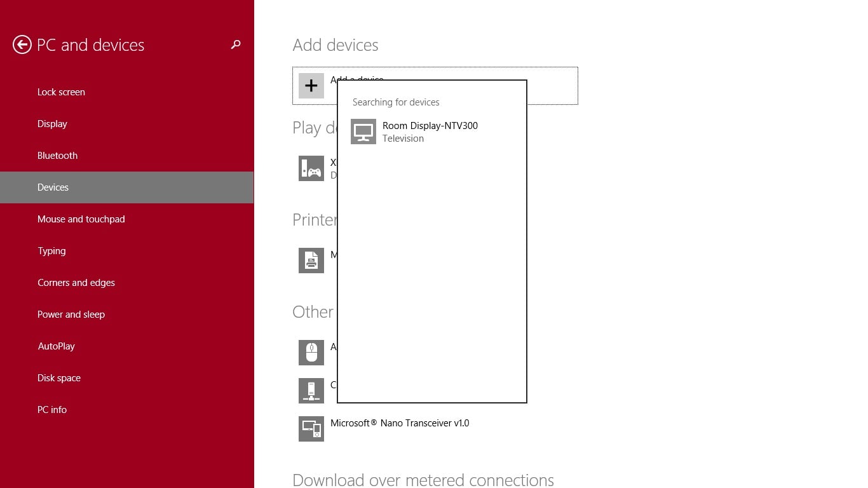Viewport: 868px width, 488px height.
Task: Select the AutoPlay settings entry
Action: (x=56, y=346)
